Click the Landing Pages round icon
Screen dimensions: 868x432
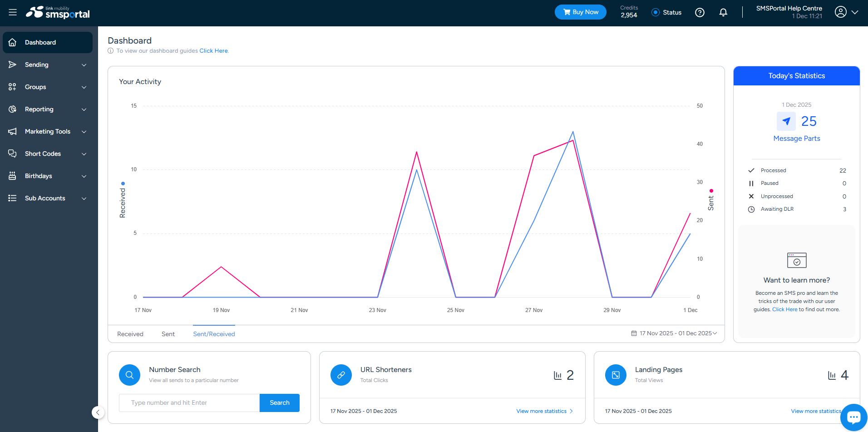tap(616, 375)
